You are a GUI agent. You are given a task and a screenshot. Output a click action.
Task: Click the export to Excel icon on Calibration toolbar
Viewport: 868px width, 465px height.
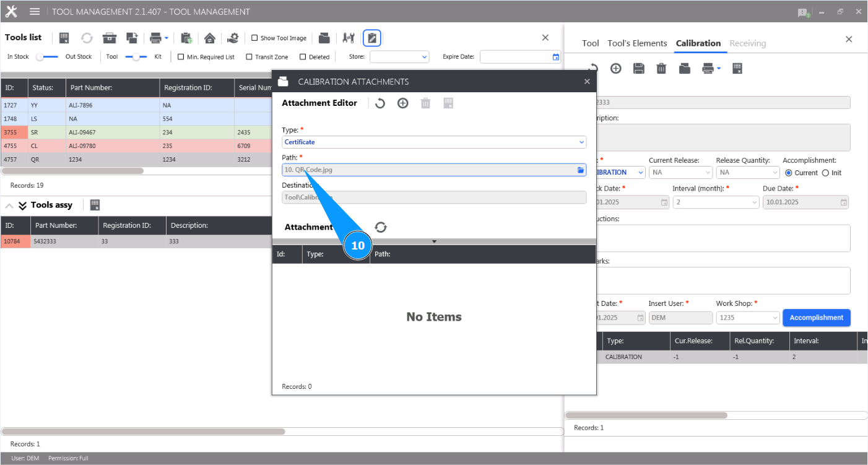coord(737,68)
